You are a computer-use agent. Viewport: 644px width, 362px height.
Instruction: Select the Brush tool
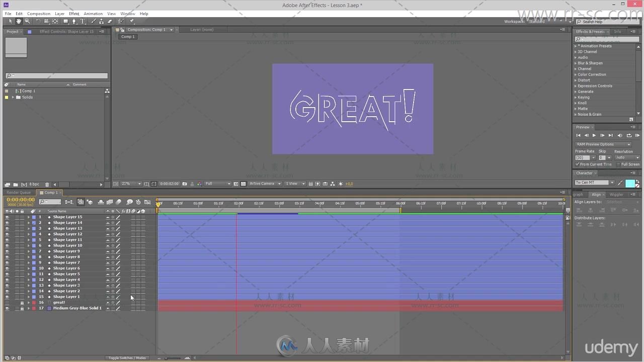[x=94, y=21]
